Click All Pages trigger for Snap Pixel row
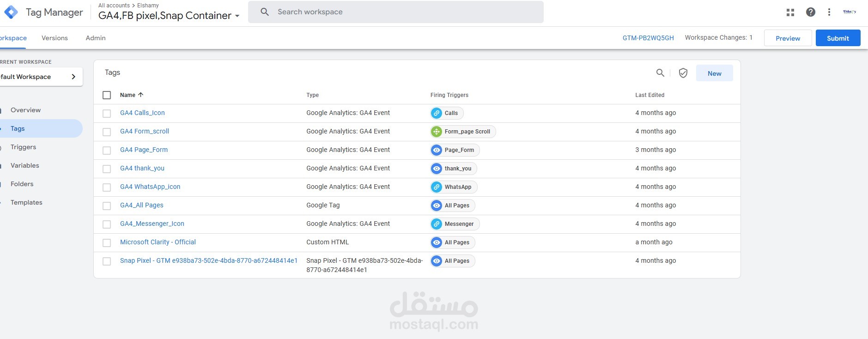 point(453,261)
